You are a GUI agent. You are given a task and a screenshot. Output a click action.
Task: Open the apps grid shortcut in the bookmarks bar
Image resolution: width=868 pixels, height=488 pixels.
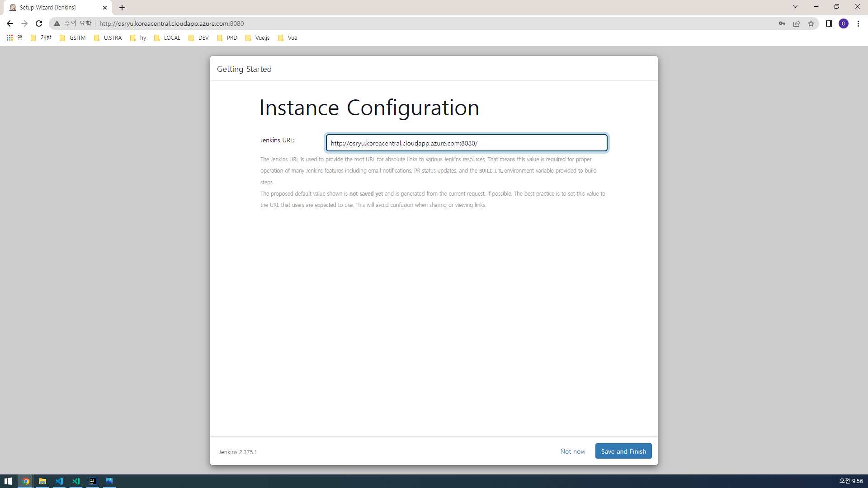coord(9,38)
